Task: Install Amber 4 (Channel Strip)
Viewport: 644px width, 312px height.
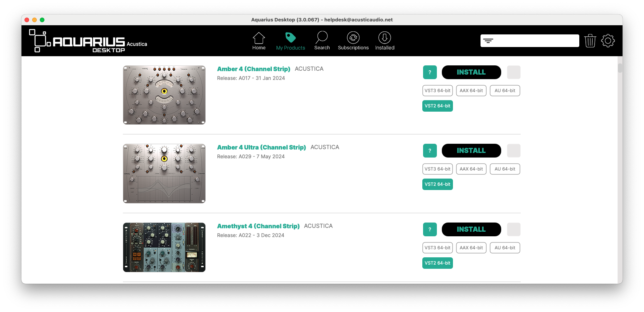Action: (x=471, y=72)
